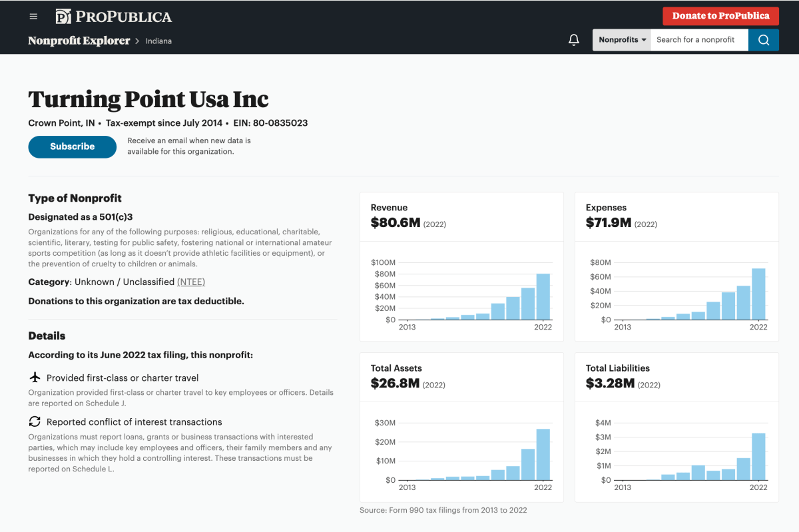Click the $3.28M total liabilities value
The image size is (799, 532).
(x=611, y=384)
